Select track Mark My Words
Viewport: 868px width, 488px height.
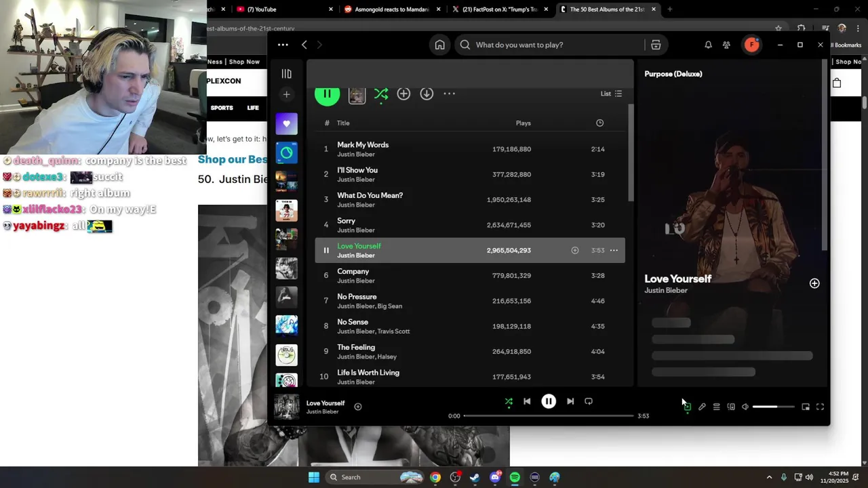(470, 149)
